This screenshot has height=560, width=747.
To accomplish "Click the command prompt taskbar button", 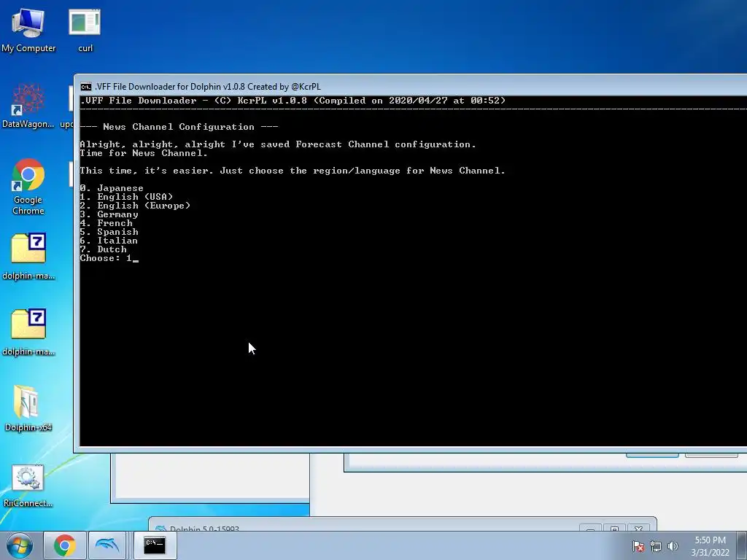I will 155,545.
